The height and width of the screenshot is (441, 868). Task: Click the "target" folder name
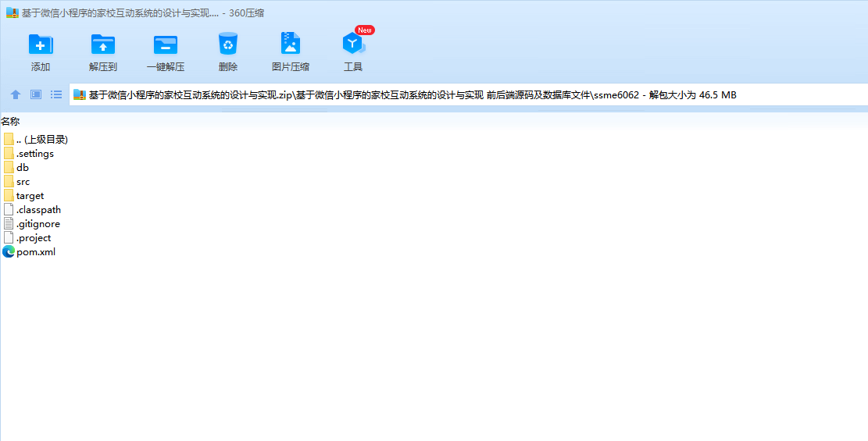tap(30, 196)
